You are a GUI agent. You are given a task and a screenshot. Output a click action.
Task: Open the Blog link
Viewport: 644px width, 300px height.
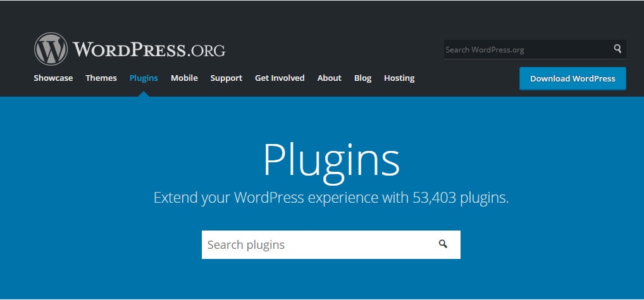coord(362,78)
